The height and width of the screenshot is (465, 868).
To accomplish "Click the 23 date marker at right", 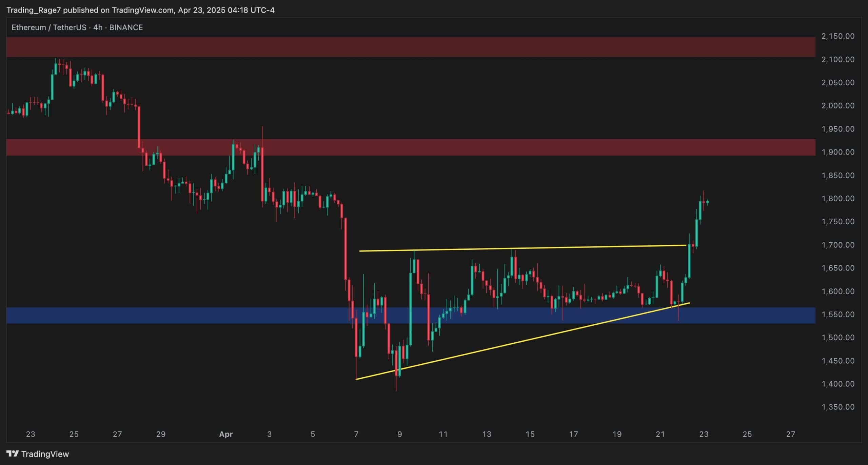I will coord(704,434).
